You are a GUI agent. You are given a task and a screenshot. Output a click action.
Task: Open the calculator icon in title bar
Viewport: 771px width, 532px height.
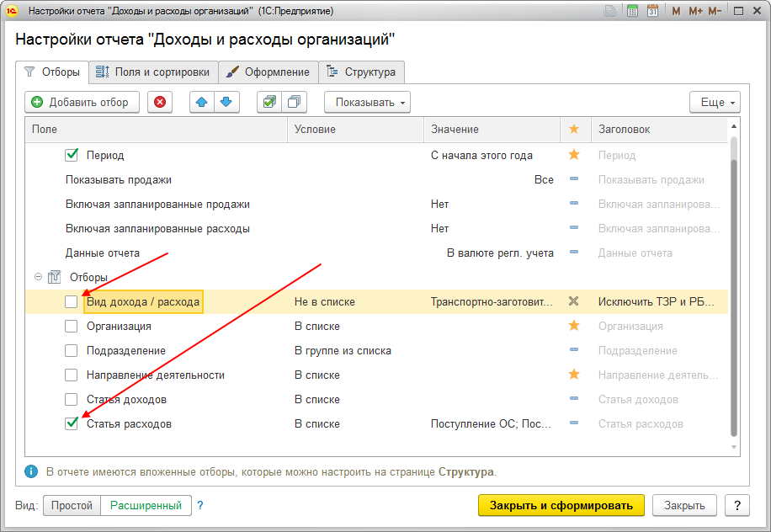(632, 11)
